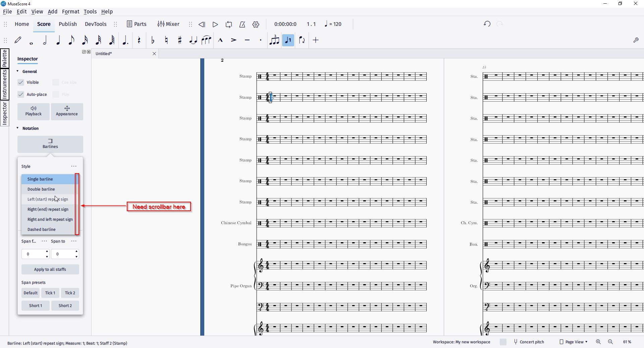Image resolution: width=644 pixels, height=348 pixels.
Task: Increase the Span from value
Action: (46, 252)
